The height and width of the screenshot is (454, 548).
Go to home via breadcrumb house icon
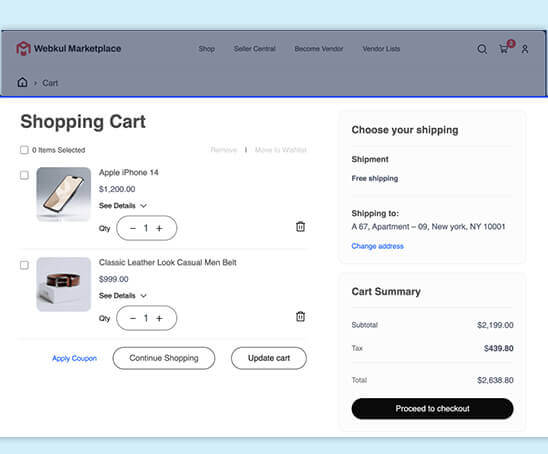[22, 82]
